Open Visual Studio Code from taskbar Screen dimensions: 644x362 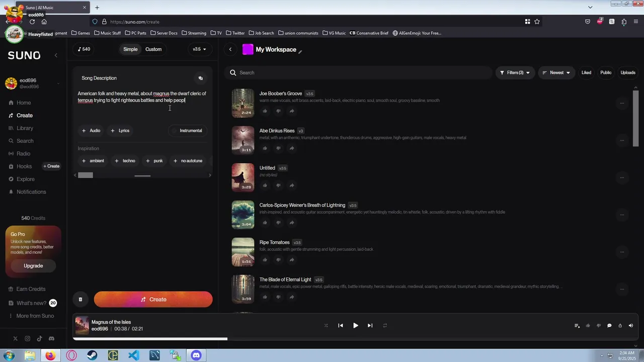[x=133, y=355]
